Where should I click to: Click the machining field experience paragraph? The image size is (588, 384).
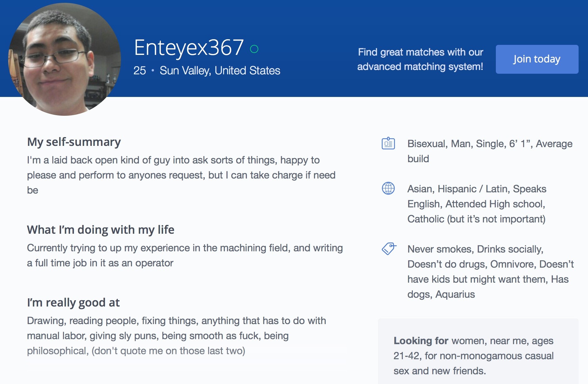(185, 255)
